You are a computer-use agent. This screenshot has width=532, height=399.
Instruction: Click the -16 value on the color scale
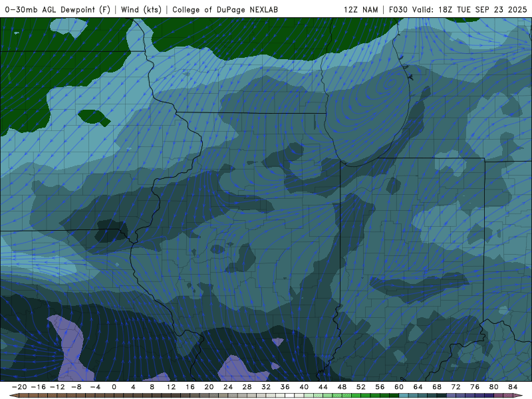point(38,387)
